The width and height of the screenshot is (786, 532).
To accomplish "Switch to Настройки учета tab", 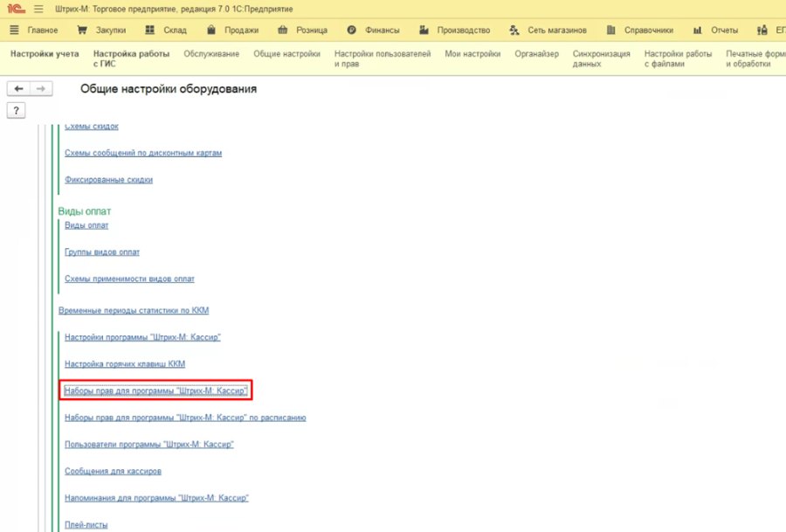I will 45,53.
